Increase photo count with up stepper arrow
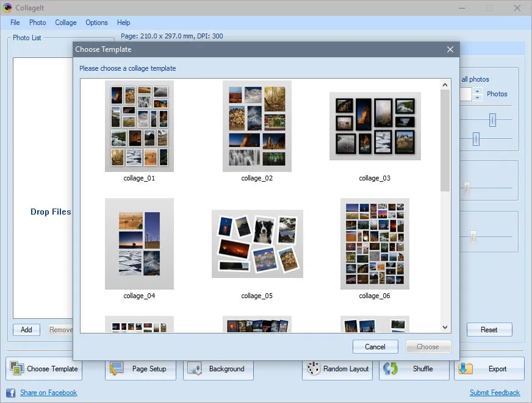The image size is (532, 403). pyautogui.click(x=477, y=91)
